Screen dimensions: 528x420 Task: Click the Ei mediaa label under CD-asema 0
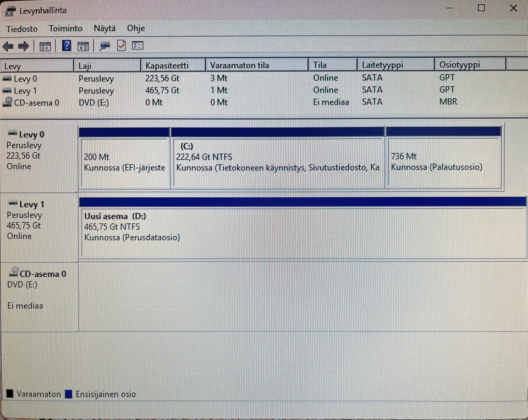point(25,306)
